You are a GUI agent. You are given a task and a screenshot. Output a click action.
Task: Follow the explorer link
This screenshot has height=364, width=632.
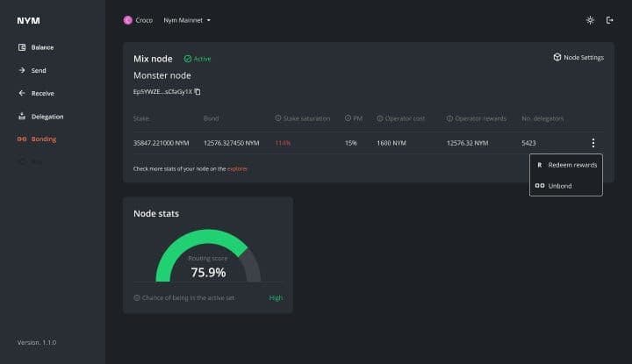click(x=237, y=168)
